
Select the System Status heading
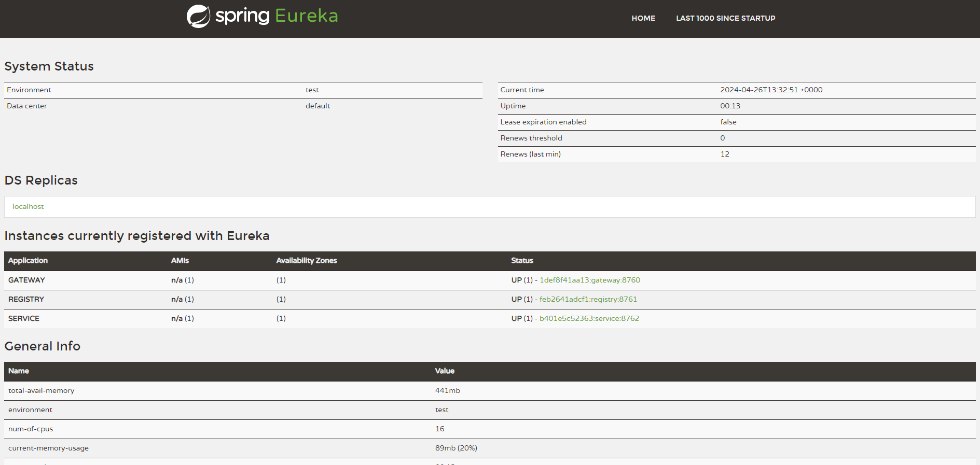point(49,66)
